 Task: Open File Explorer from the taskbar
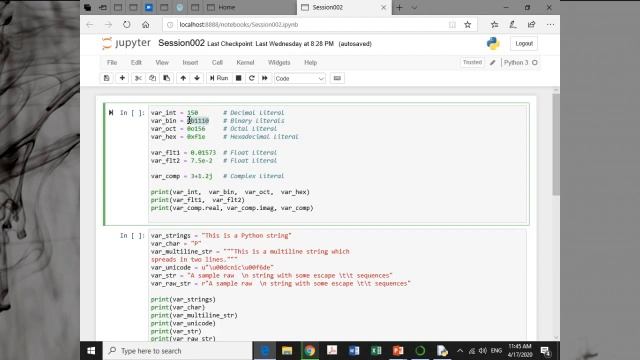[287, 351]
